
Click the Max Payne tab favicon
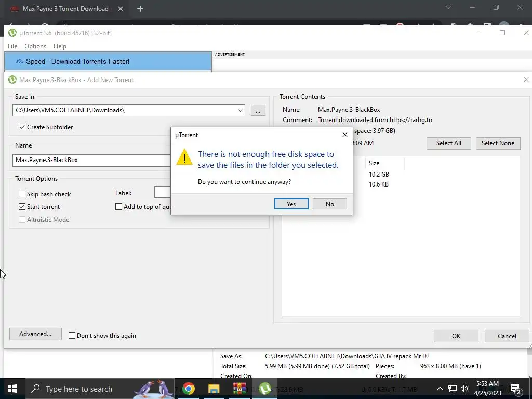(x=14, y=9)
